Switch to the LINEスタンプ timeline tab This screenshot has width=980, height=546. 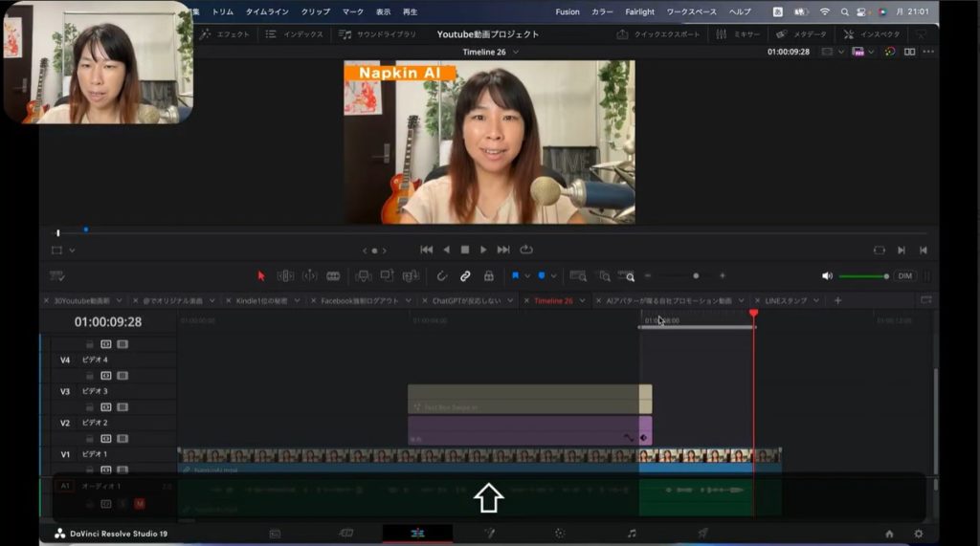pos(786,300)
